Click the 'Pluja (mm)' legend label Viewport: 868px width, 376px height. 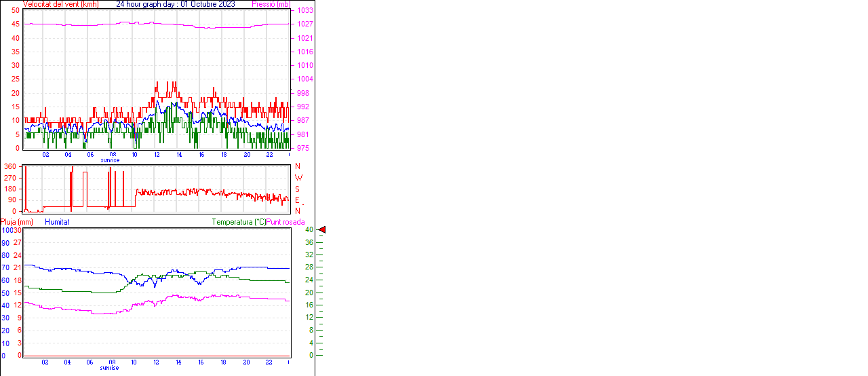[x=17, y=222]
